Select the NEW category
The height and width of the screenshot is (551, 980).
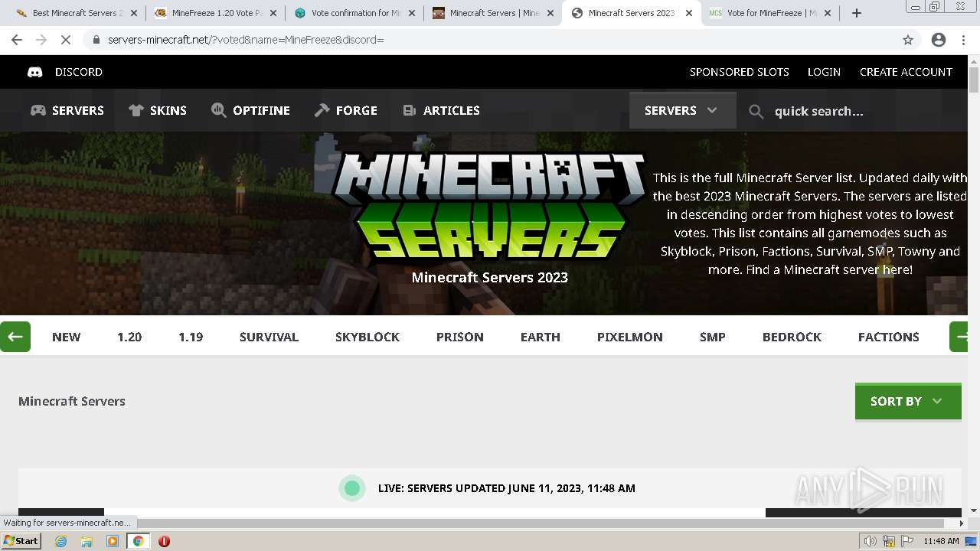click(66, 337)
